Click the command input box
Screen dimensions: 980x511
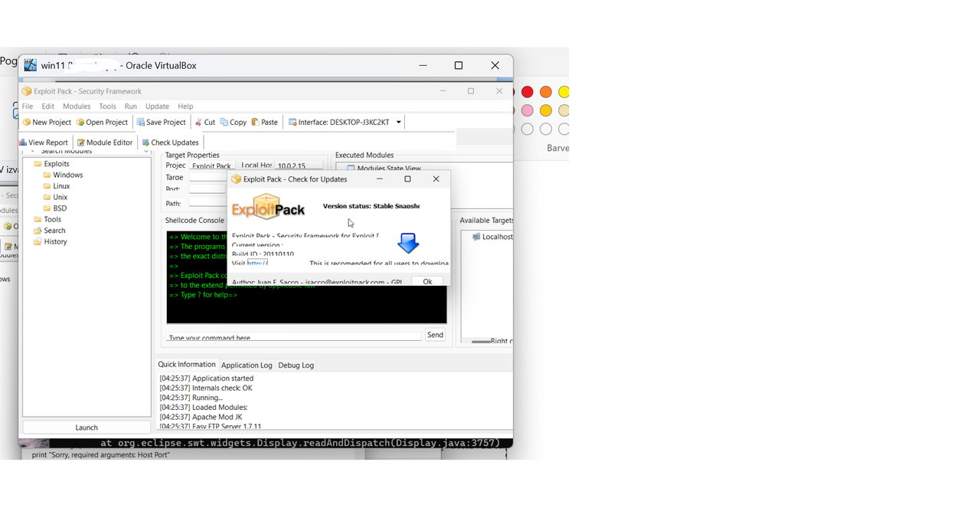click(x=294, y=336)
